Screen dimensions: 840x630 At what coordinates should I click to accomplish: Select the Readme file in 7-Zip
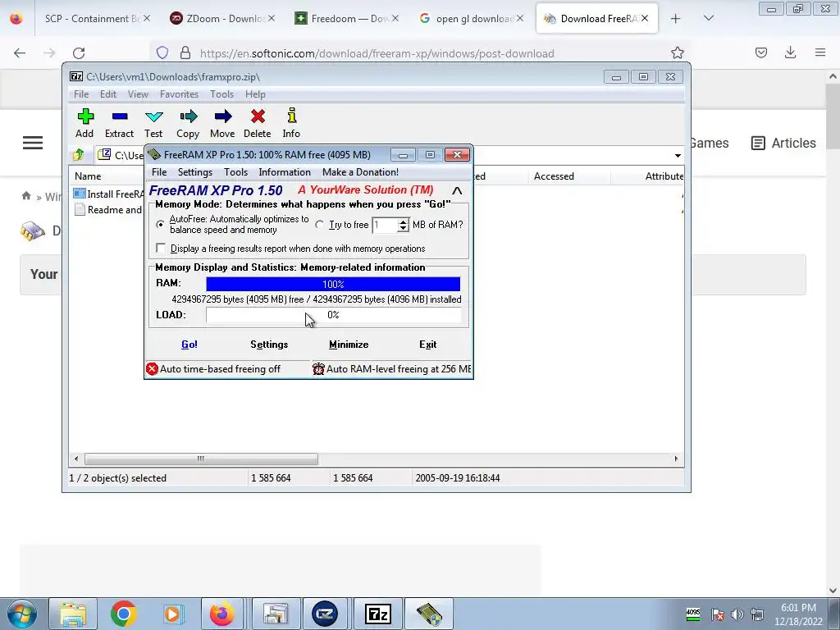tap(109, 209)
